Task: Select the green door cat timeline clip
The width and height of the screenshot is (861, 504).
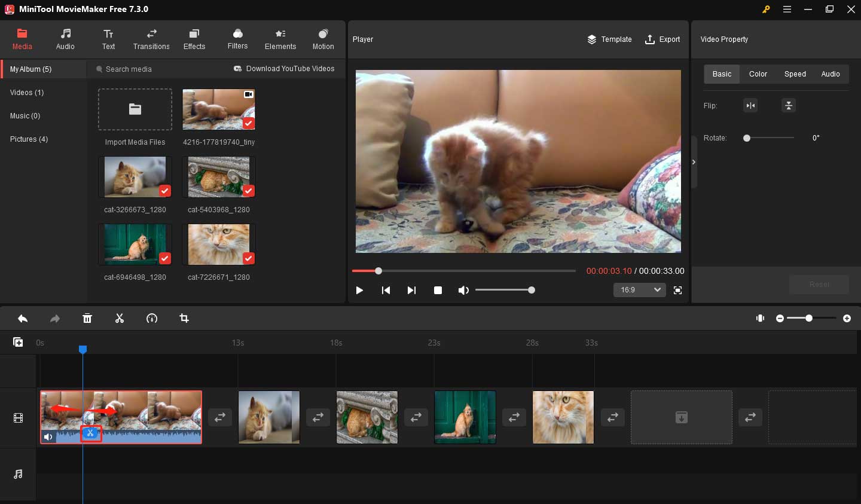Action: pos(465,417)
